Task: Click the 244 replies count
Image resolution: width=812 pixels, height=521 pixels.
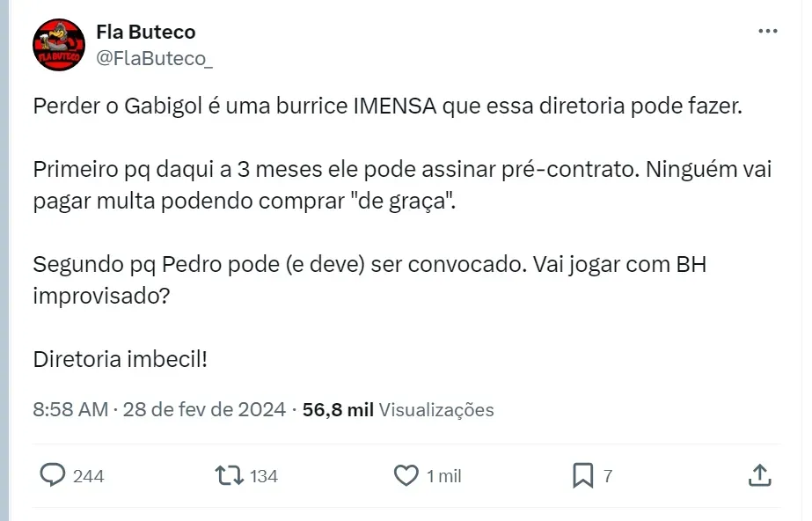Action: 88,476
